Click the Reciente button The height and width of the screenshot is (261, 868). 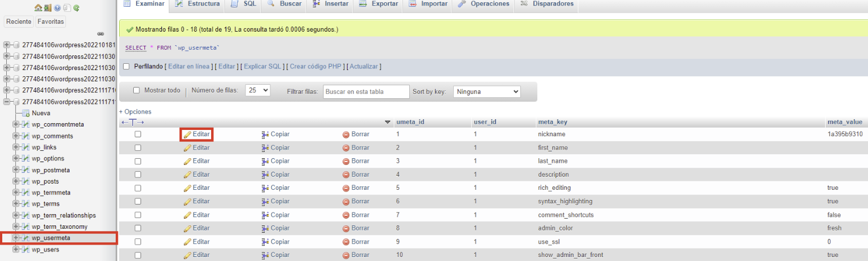point(19,21)
